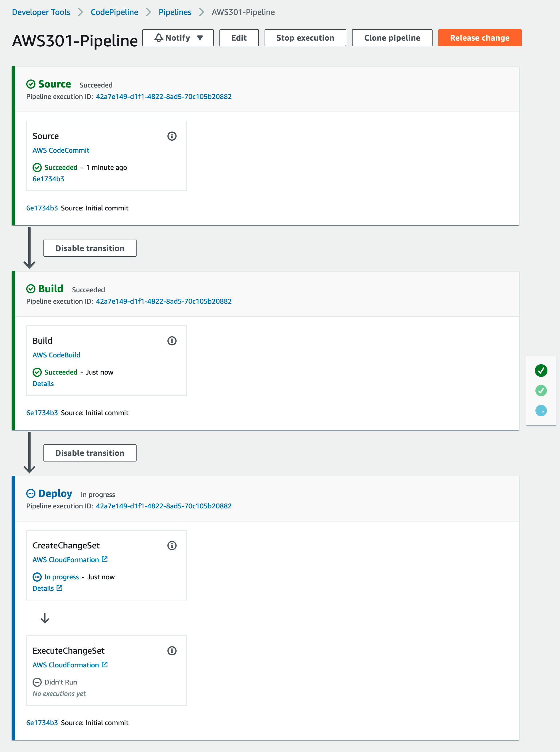Open info icon for ExecuteChangeSet action
Image resolution: width=560 pixels, height=752 pixels.
[172, 650]
